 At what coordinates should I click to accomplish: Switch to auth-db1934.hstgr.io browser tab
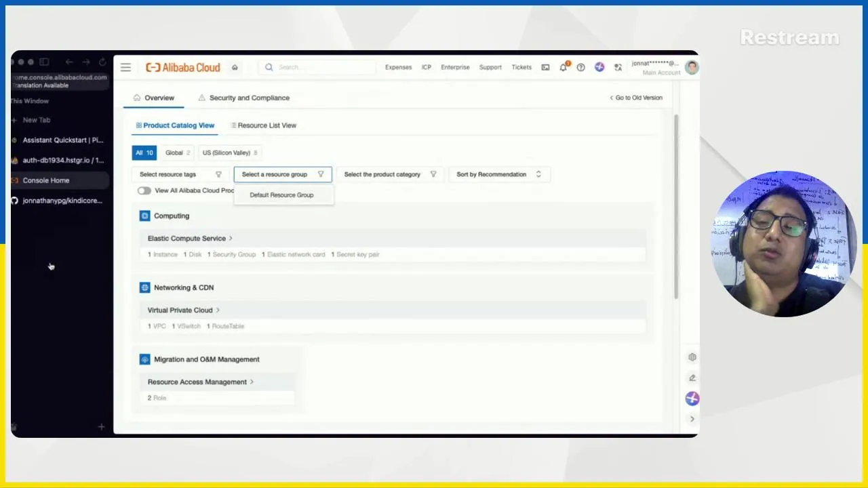60,161
